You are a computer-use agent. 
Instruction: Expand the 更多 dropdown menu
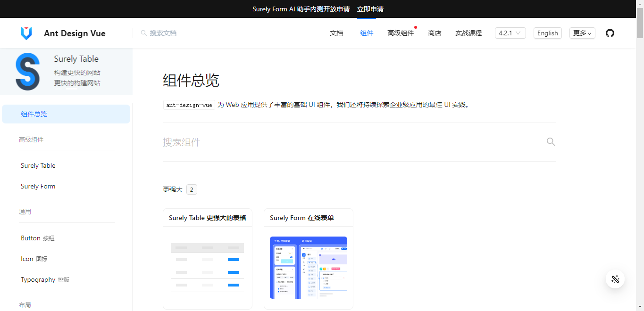click(x=582, y=33)
